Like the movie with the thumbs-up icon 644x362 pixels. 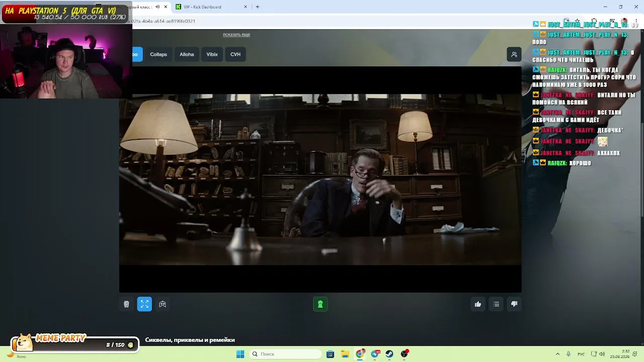click(478, 304)
